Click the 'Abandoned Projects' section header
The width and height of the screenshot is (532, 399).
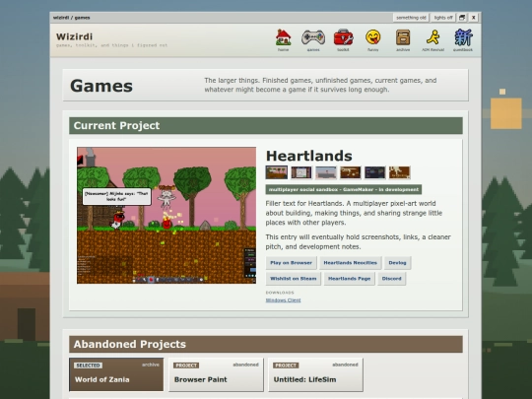(x=266, y=344)
